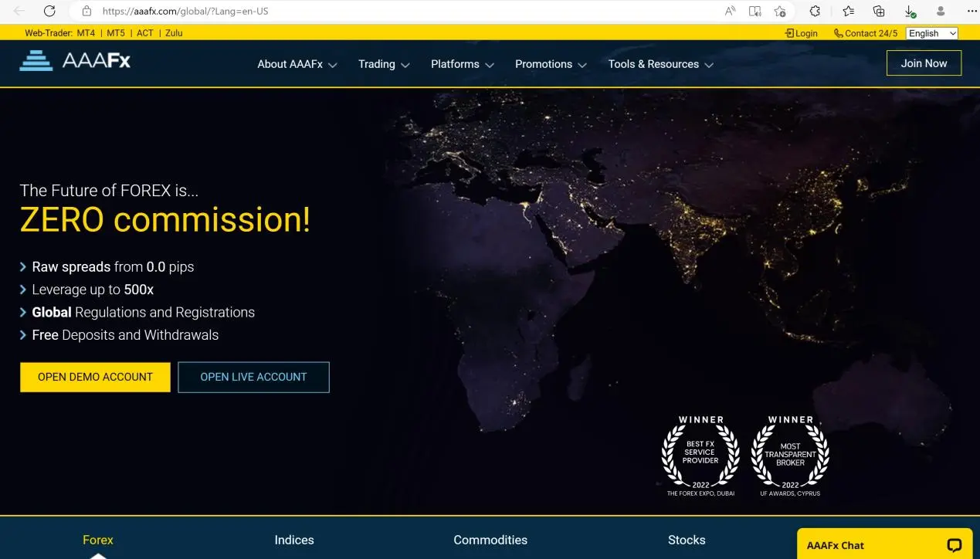
Task: Click the login door icon beside Login
Action: 789,33
